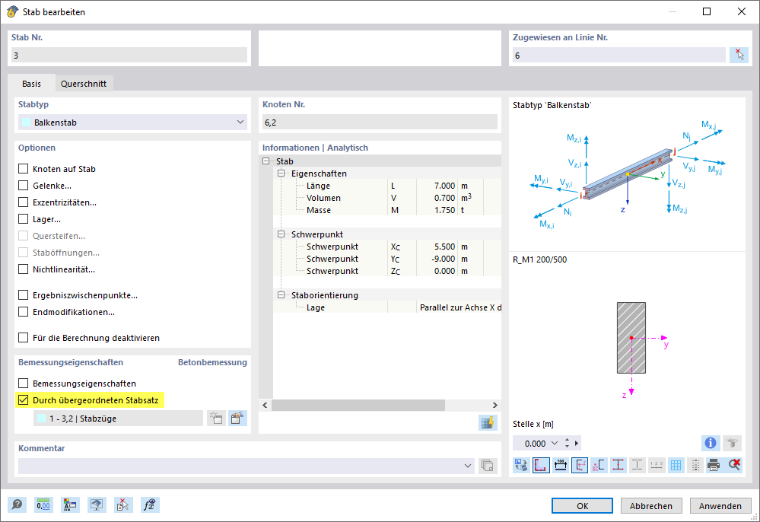
Task: Select the 1 - 3,2 | Stabzüge member set entry
Action: (118, 418)
